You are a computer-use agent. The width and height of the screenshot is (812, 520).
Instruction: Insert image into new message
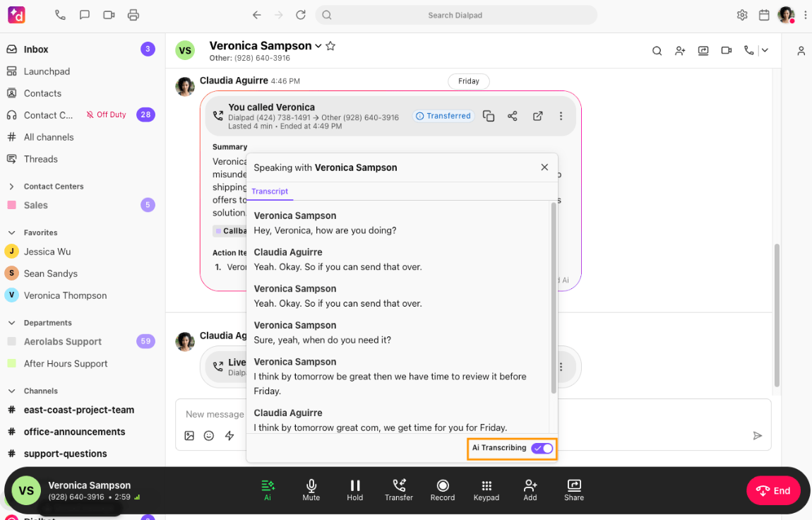tap(189, 436)
